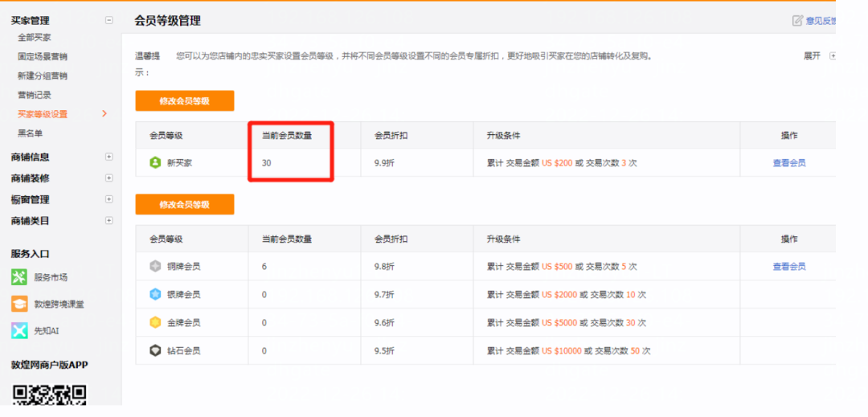Click the 钻石会员 level name
The height and width of the screenshot is (417, 868).
click(x=183, y=350)
